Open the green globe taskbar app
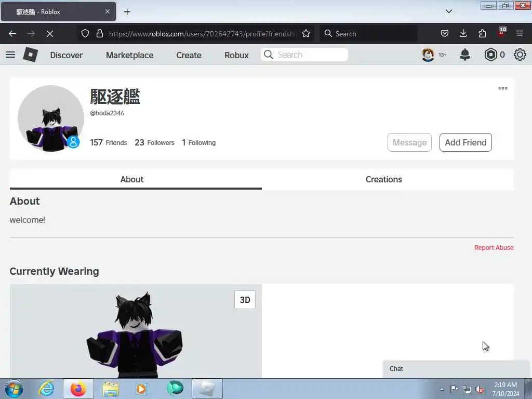This screenshot has height=399, width=532. click(175, 389)
